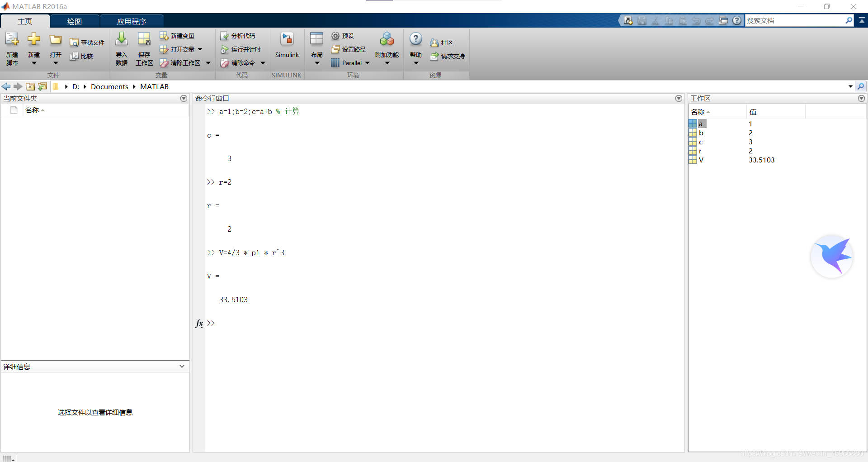Click the Save Workspace (保存工作区) icon
The image size is (868, 462).
pyautogui.click(x=144, y=40)
